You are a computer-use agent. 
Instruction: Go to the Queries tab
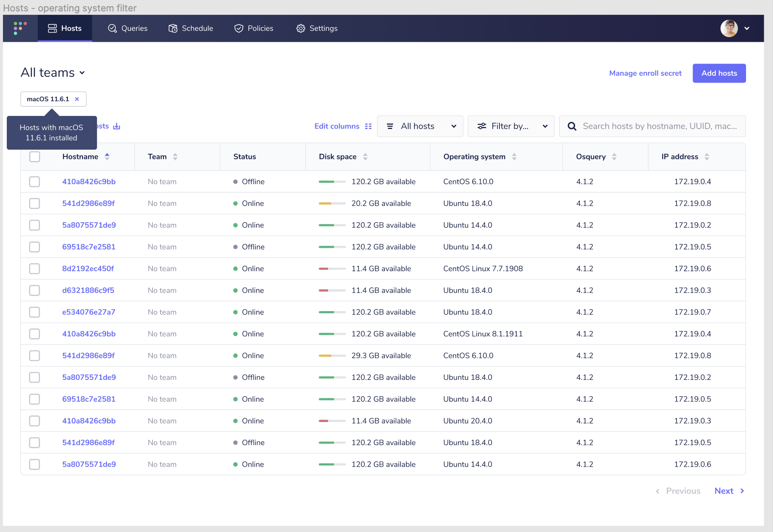128,28
